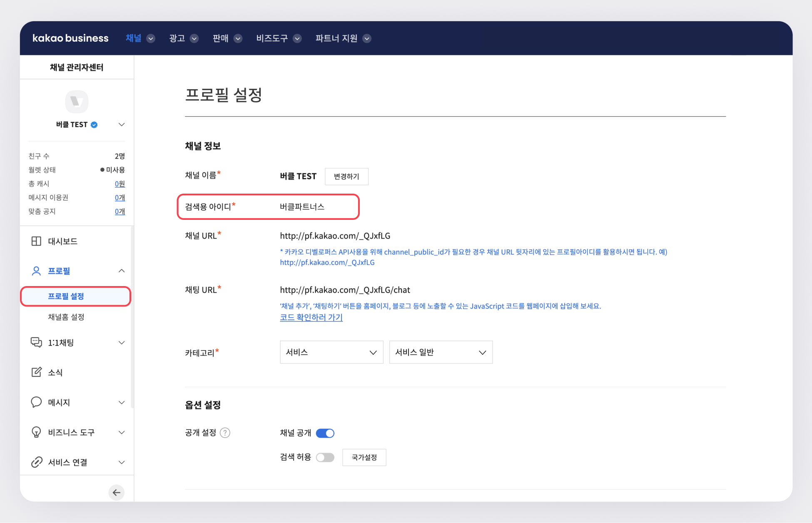Click the Profile (프로필) person icon
The image size is (812, 523).
(x=36, y=271)
